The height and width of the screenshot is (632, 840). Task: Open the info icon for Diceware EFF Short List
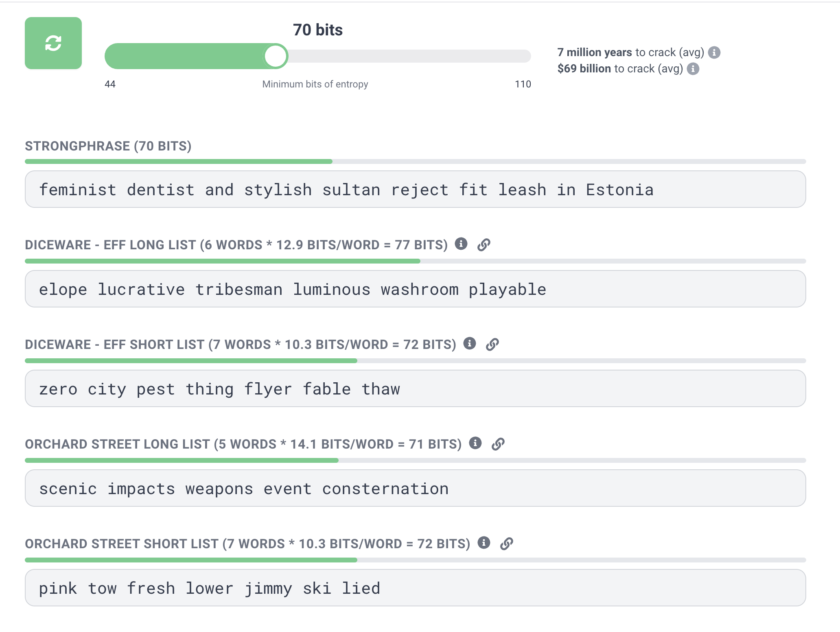470,343
